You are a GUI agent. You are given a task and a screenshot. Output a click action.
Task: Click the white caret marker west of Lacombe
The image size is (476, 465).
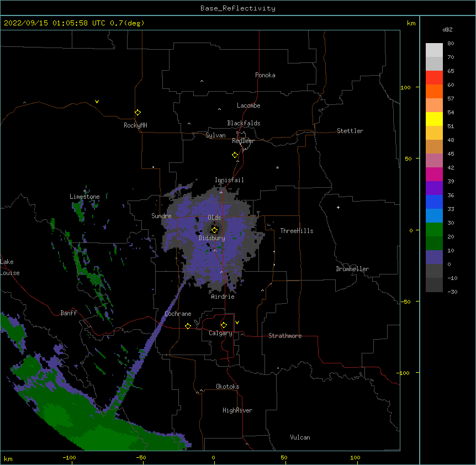(219, 109)
